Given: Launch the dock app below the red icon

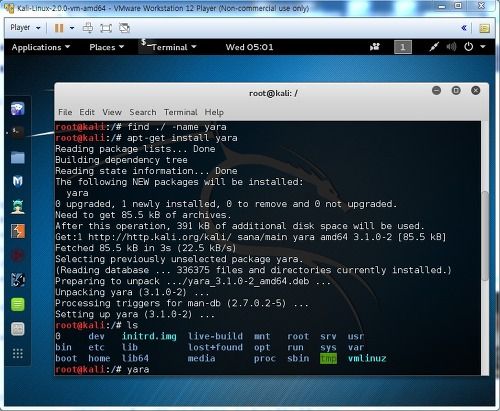Looking at the screenshot, I should click(x=18, y=280).
